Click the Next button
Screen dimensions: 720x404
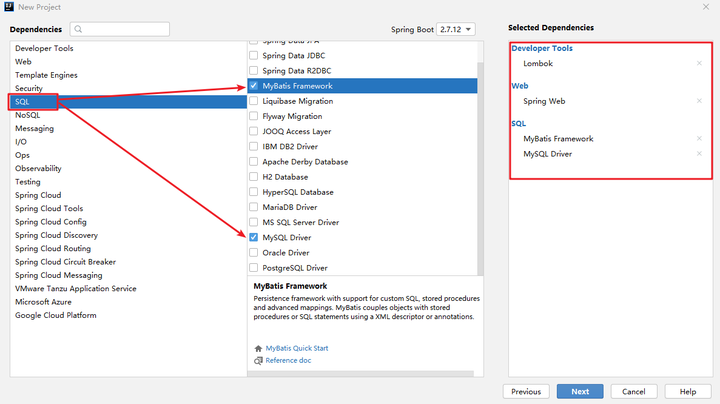[x=580, y=392]
